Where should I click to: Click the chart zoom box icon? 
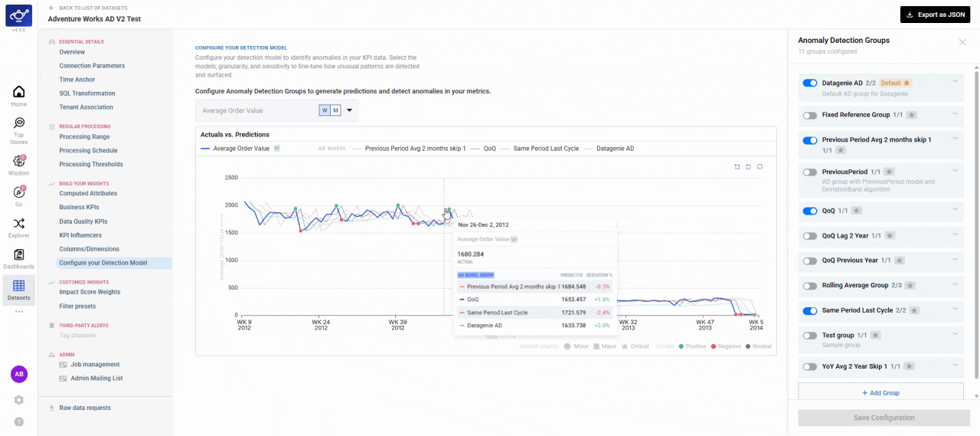(737, 166)
